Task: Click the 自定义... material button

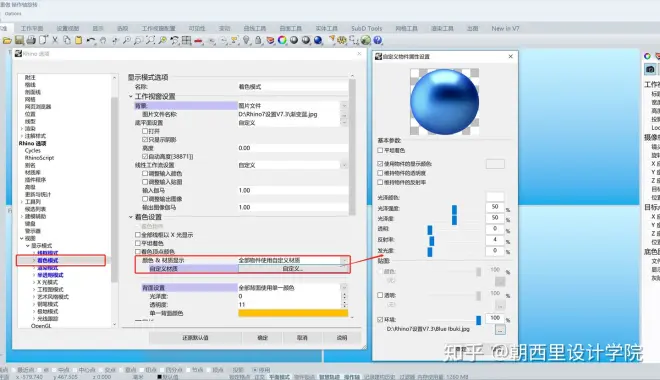Action: (293, 268)
